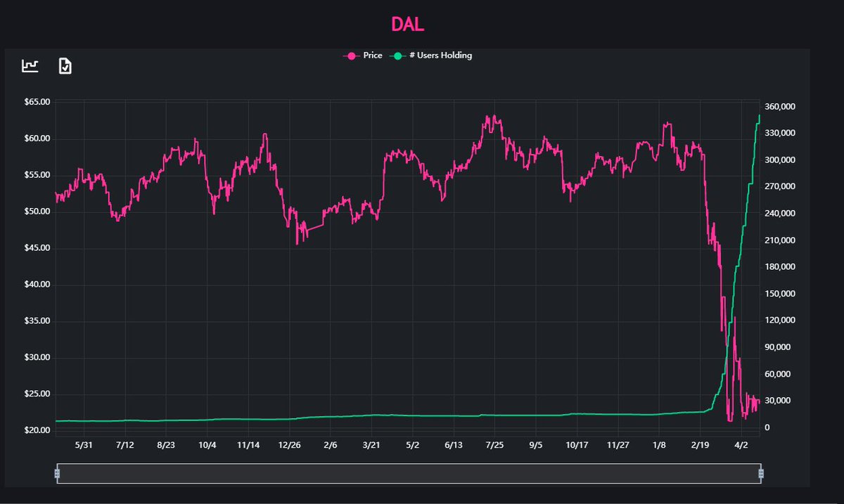This screenshot has height=504, width=844.
Task: Click the 6/13 date axis label
Action: [454, 446]
